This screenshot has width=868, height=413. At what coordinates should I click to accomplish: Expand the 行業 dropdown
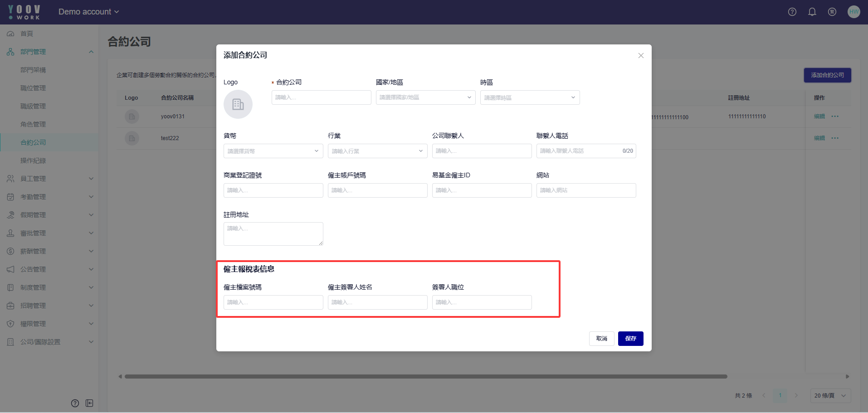coord(377,151)
